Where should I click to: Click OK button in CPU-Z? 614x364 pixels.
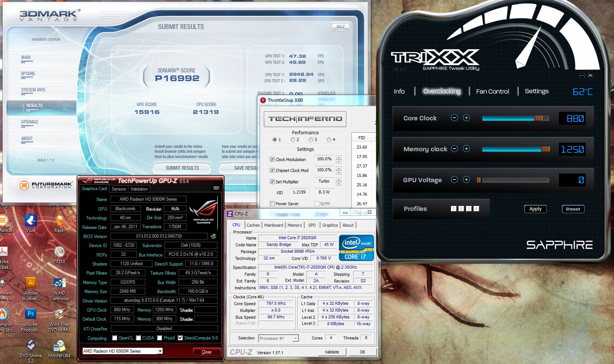362,352
